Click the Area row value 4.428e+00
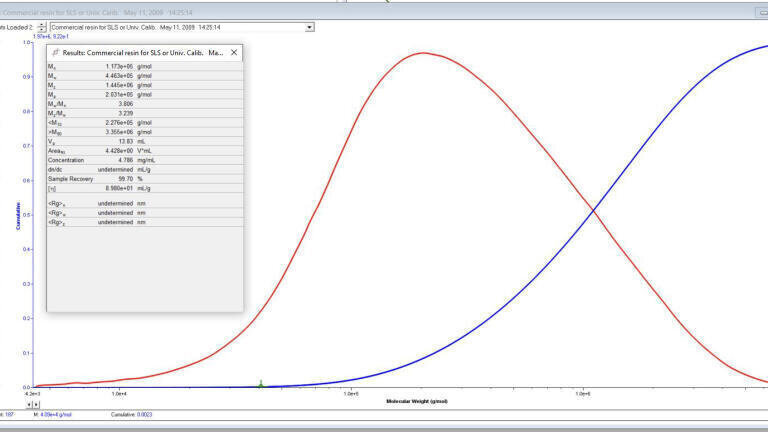The image size is (768, 432). (119, 151)
